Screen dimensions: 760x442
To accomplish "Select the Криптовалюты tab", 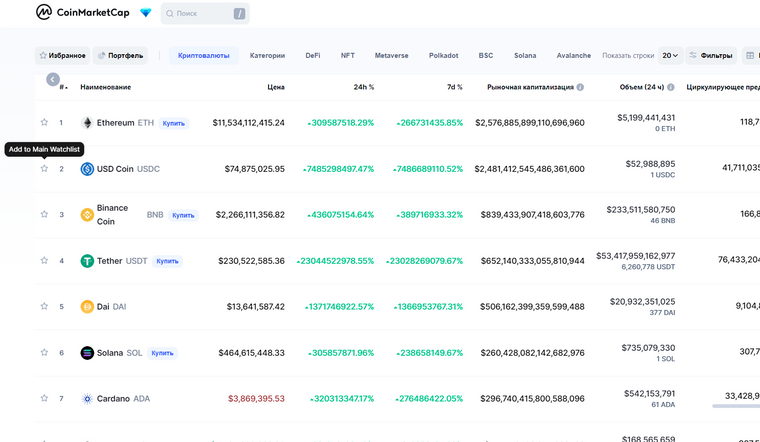I will [x=204, y=55].
